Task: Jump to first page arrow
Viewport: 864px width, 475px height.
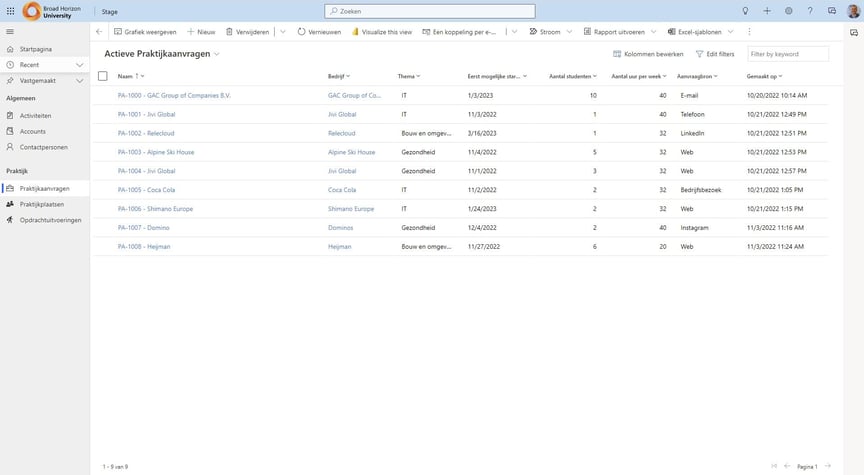Action: pos(774,466)
